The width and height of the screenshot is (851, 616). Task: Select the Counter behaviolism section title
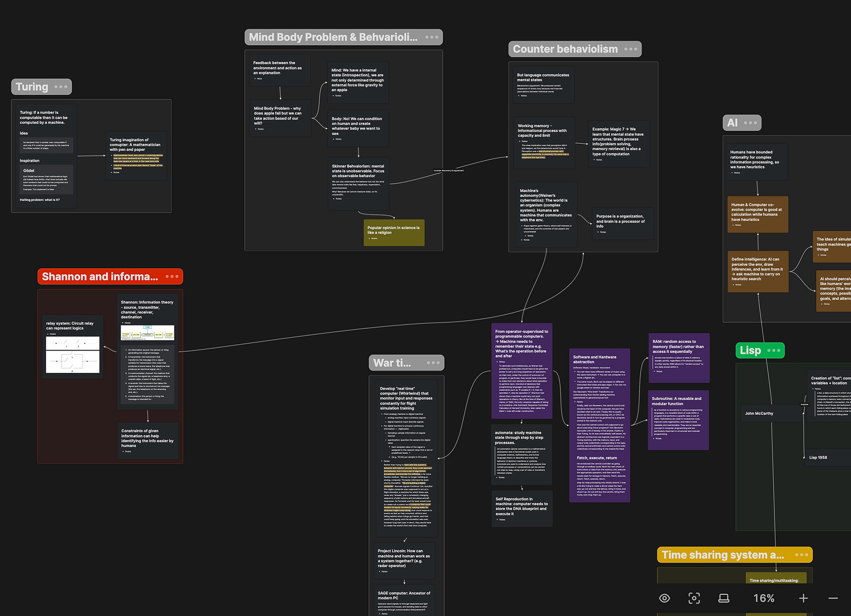click(x=565, y=49)
